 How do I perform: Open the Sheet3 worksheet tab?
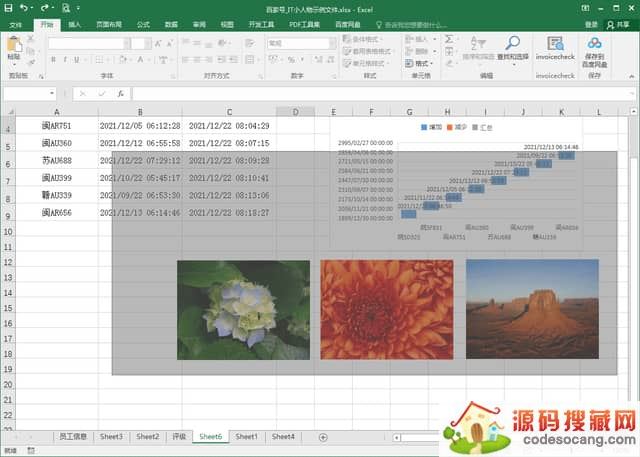(x=111, y=437)
